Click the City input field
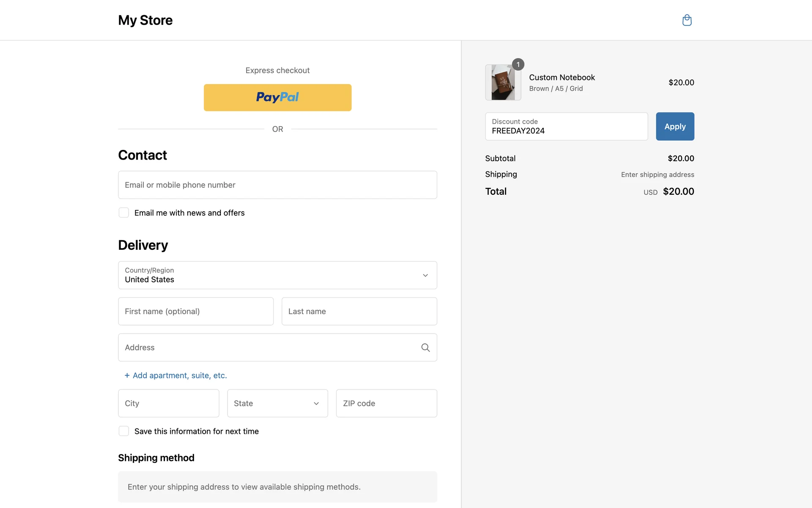 click(168, 403)
